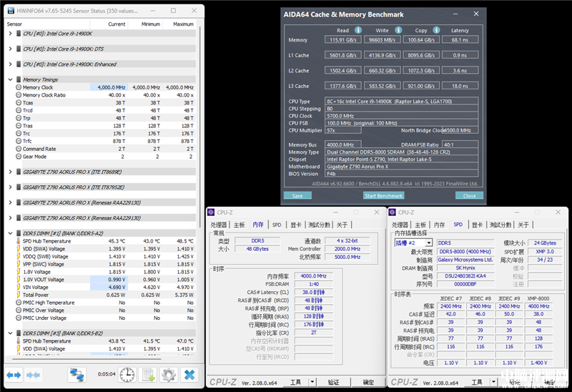This screenshot has width=572, height=392.
Task: Open HWiNFO sensor settings gear icon
Action: (169, 375)
